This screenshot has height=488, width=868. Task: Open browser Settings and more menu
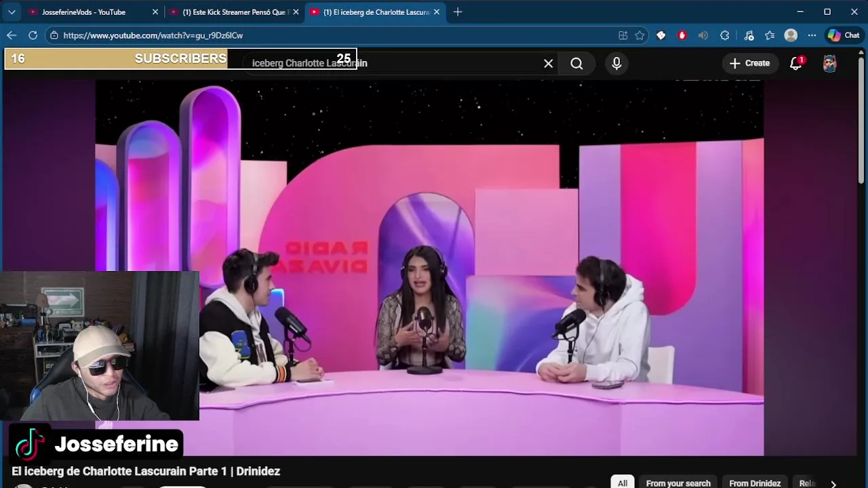tap(812, 35)
